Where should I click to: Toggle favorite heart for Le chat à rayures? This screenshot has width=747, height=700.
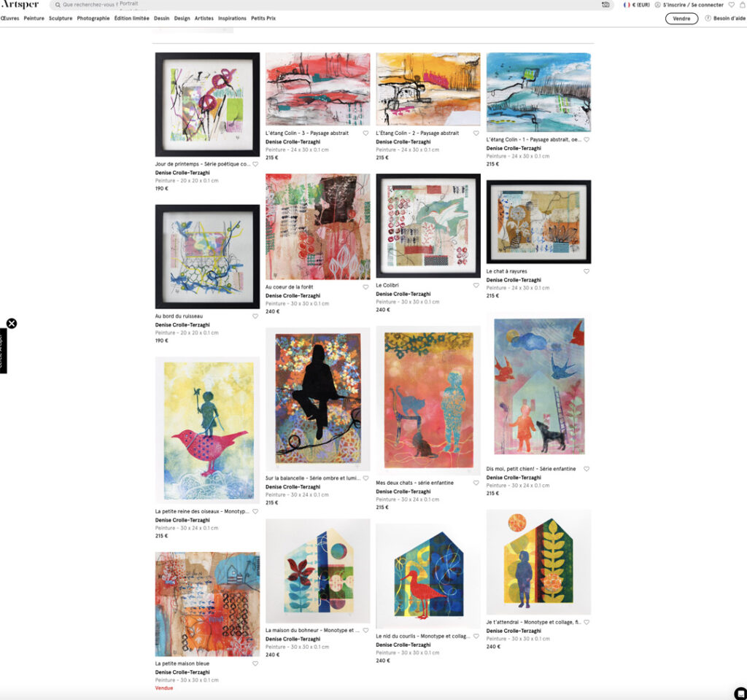tap(587, 271)
